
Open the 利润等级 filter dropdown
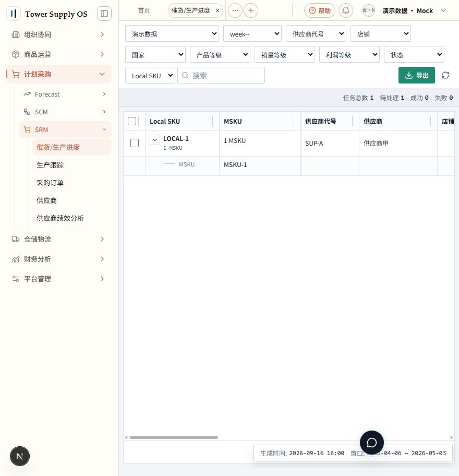pos(349,55)
